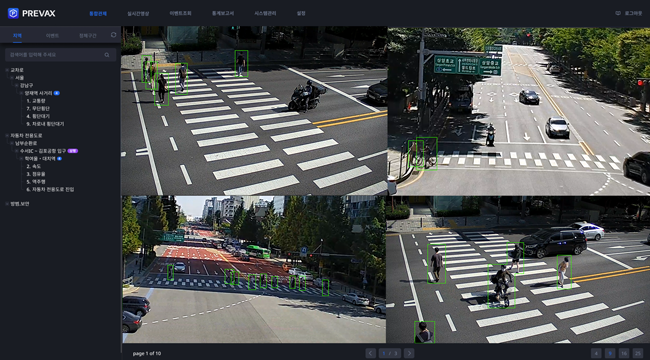
Task: Collapse the 강남구 tree node
Action: (x=17, y=85)
